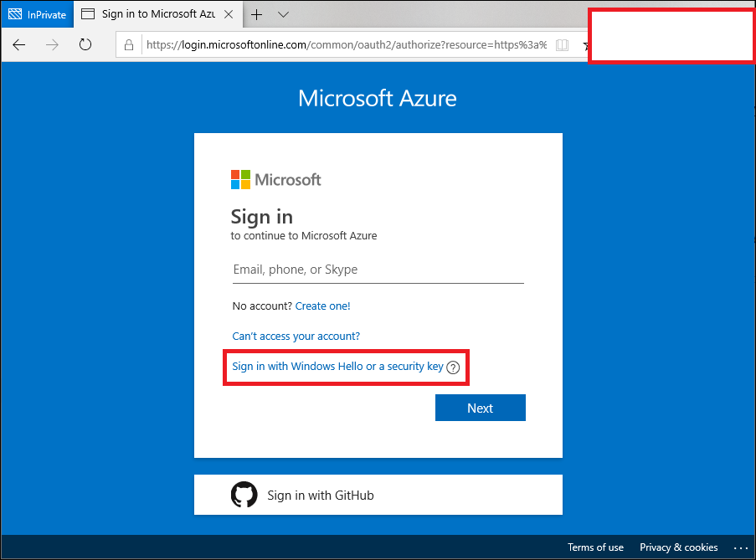The image size is (756, 560).
Task: Open a new tab with plus button
Action: coord(256,14)
